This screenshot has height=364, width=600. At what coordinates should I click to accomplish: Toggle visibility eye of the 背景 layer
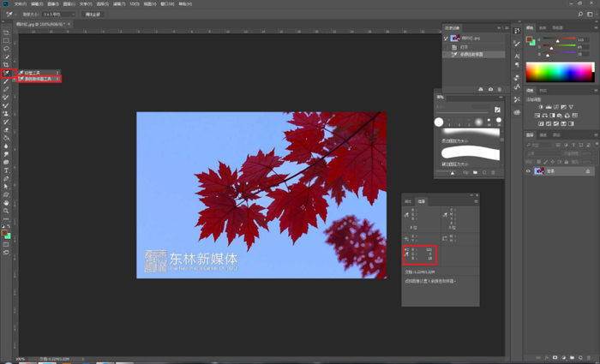(529, 171)
